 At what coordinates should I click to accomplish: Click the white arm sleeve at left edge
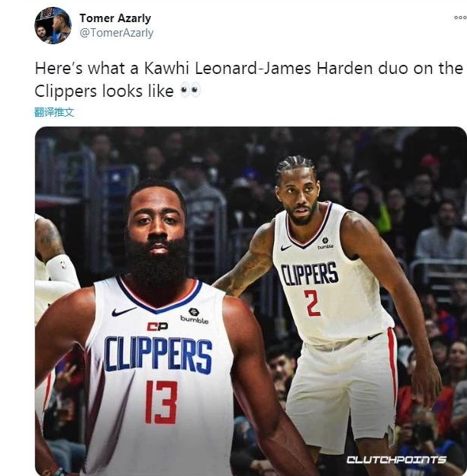click(x=63, y=275)
